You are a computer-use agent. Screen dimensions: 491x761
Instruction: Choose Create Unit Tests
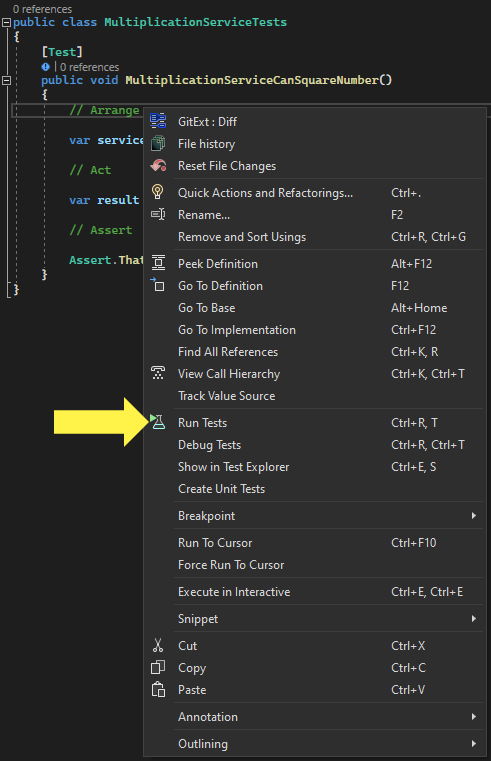tap(314, 489)
